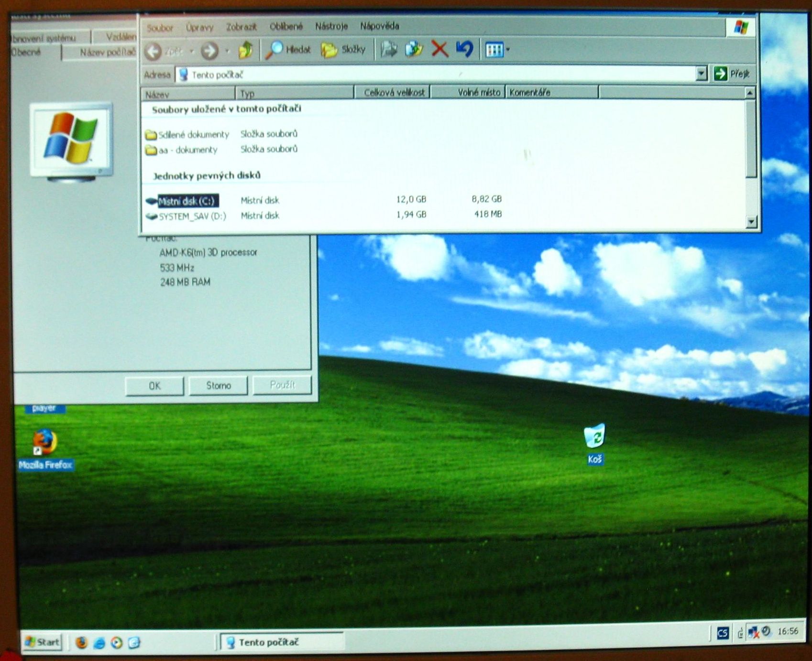Click the Explorer scrollbar up arrow
This screenshot has width=812, height=661.
coord(750,93)
